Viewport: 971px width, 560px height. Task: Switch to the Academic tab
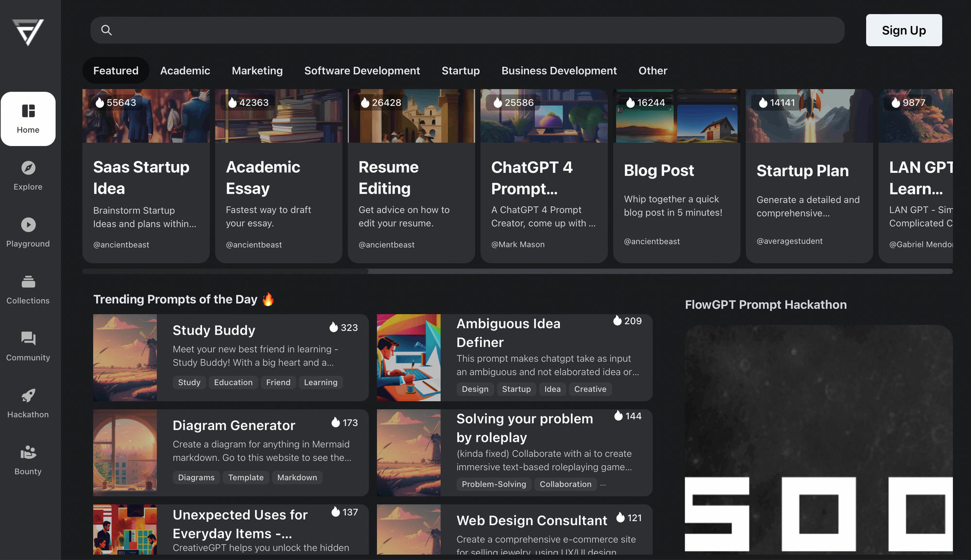click(x=184, y=70)
